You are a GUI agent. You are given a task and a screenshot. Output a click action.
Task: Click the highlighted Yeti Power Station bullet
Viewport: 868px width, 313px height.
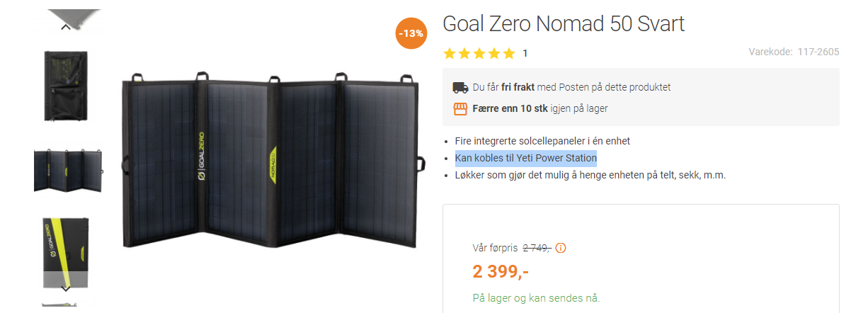(526, 158)
